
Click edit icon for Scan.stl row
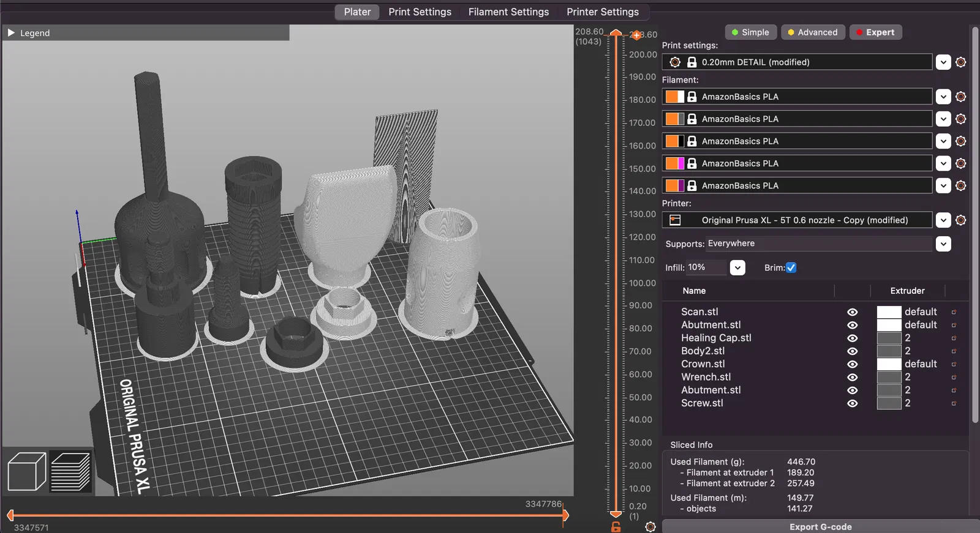click(x=954, y=312)
